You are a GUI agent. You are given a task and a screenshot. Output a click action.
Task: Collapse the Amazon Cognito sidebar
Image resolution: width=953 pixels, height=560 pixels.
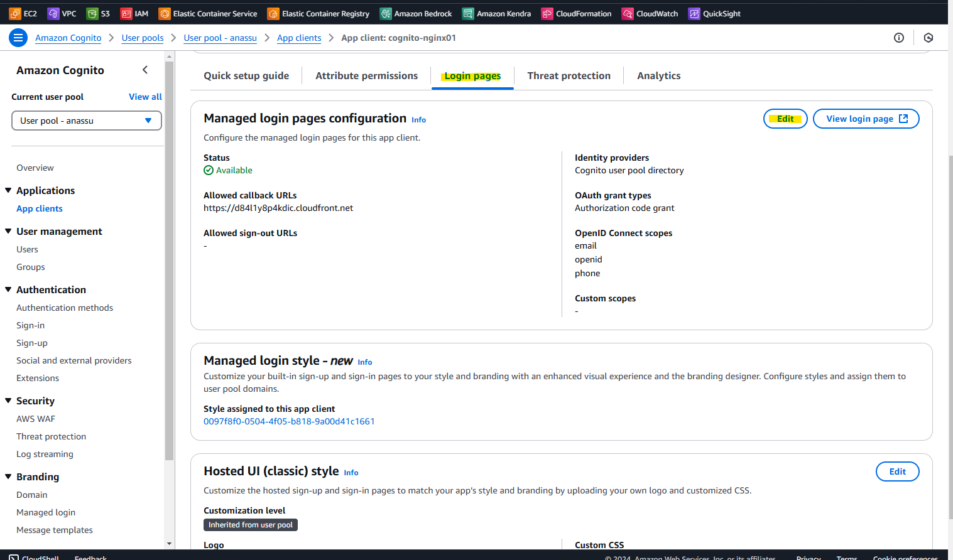[145, 70]
